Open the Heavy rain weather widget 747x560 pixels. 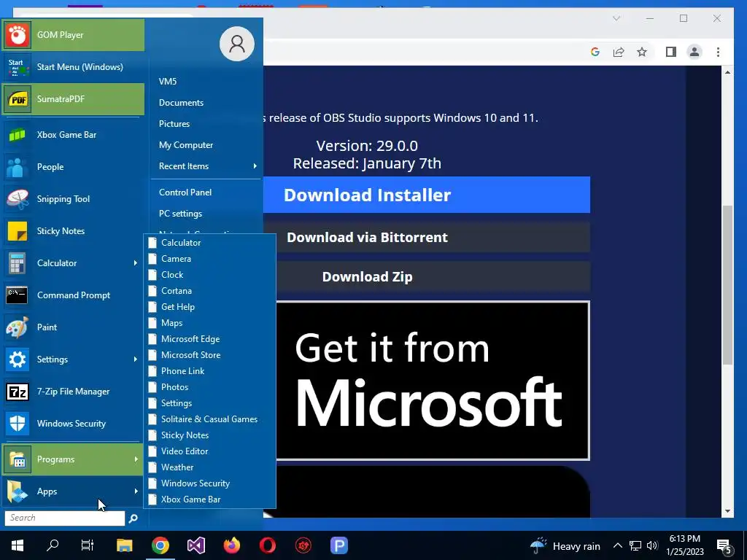tap(565, 545)
